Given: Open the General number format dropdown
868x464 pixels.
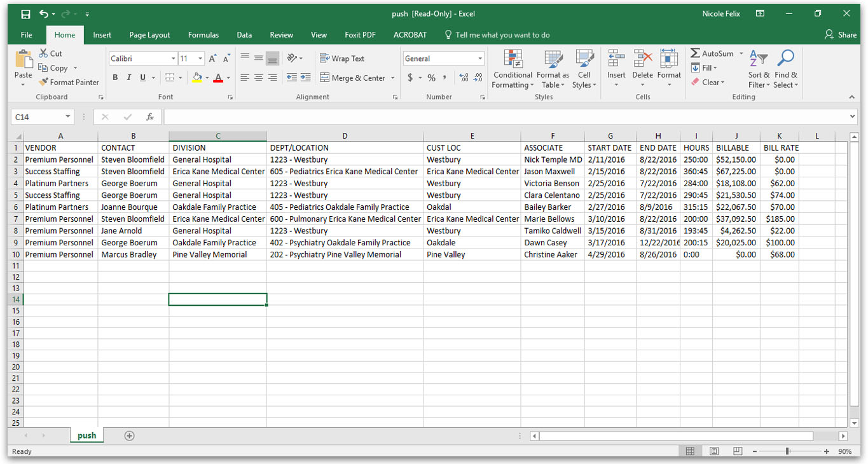Looking at the screenshot, I should point(480,58).
